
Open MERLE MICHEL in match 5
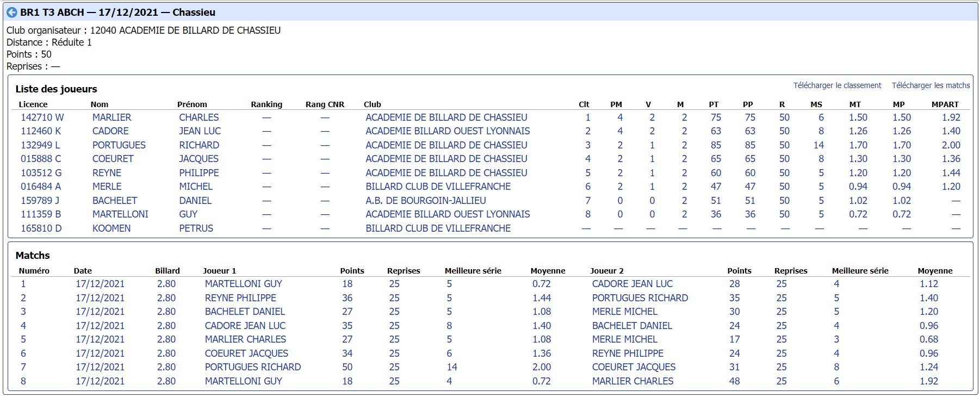[x=625, y=339]
